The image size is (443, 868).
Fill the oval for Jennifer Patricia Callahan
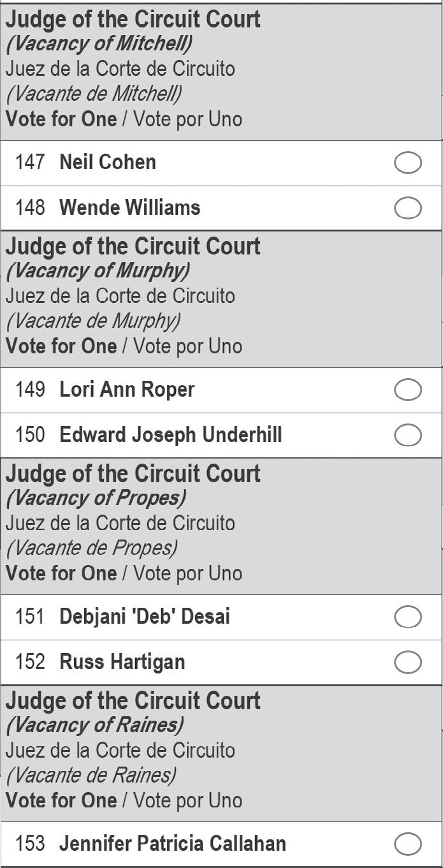pos(408,844)
